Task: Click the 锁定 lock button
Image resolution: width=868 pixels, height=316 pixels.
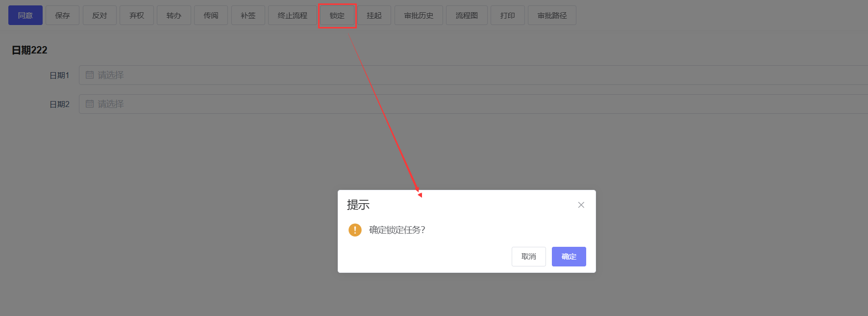Action: [337, 15]
